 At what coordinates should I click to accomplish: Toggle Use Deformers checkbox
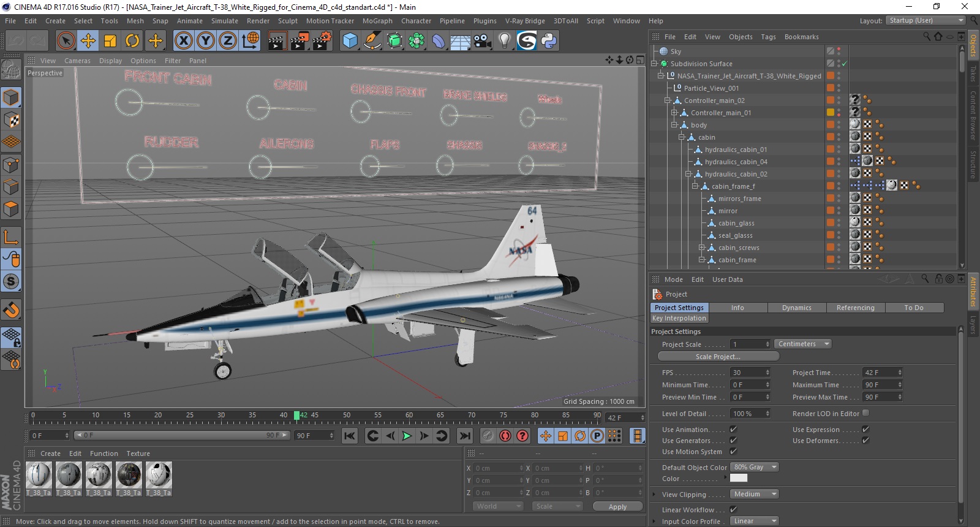point(865,441)
